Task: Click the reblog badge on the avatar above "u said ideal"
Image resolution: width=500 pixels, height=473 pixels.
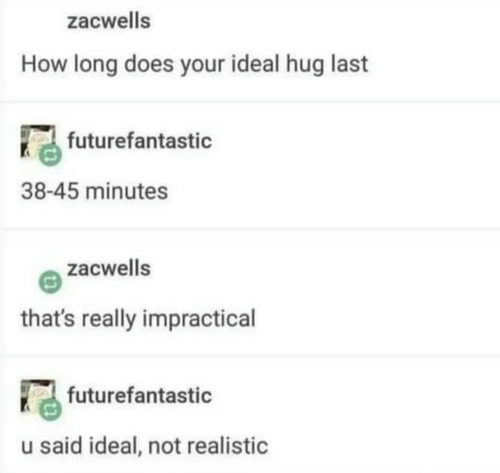Action: pyautogui.click(x=50, y=410)
